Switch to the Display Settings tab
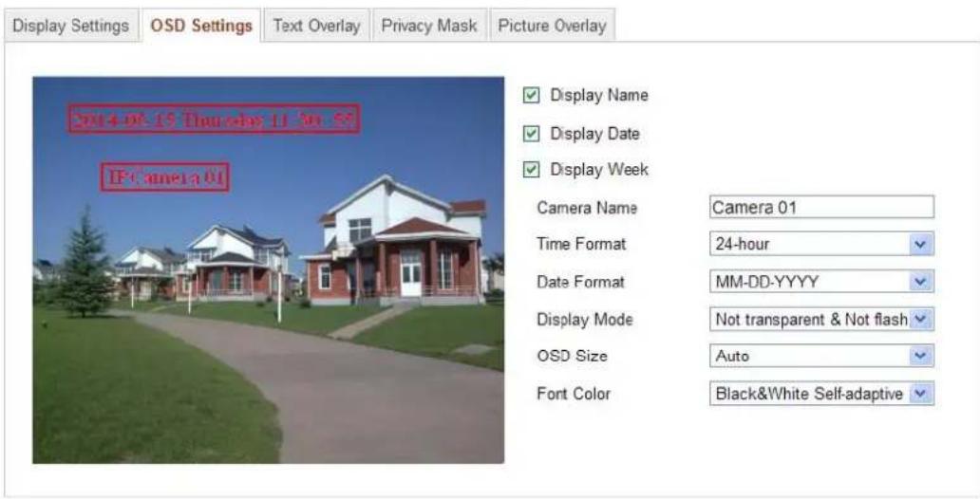 tap(70, 26)
